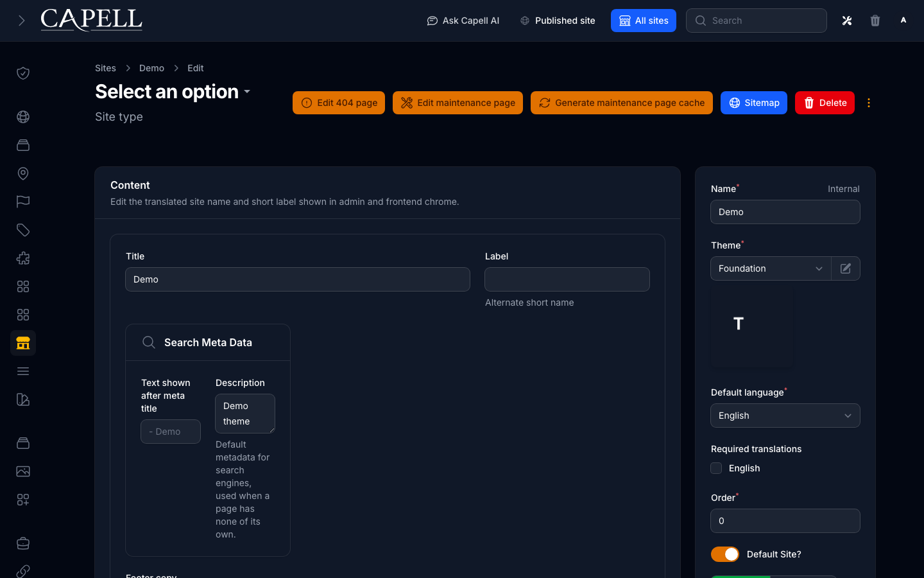Open the trash bin in top bar
Viewport: 924px width, 578px height.
click(x=875, y=21)
